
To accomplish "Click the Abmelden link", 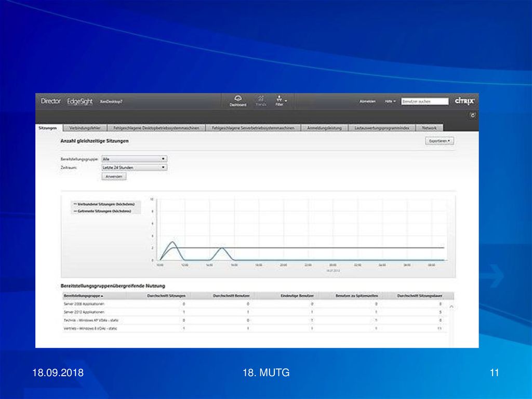I will (x=367, y=101).
